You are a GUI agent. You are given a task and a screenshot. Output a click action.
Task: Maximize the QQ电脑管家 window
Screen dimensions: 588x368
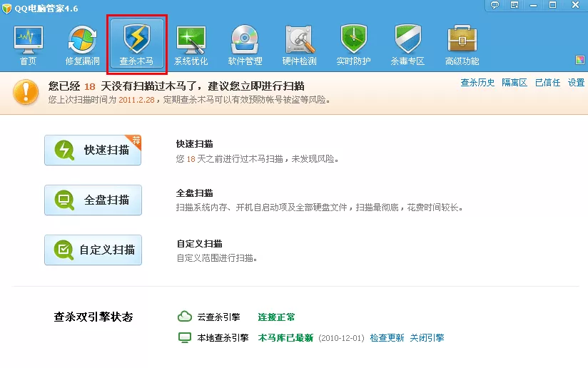552,5
